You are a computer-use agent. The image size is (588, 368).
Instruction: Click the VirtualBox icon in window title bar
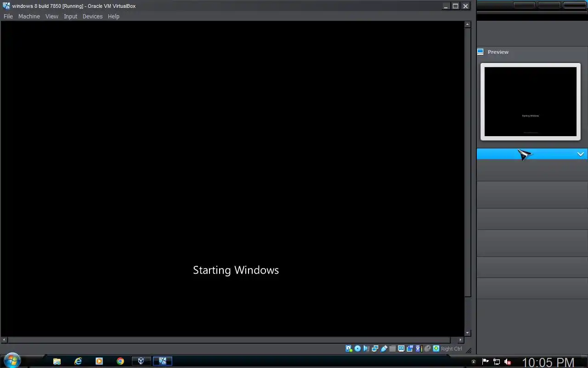pos(6,6)
